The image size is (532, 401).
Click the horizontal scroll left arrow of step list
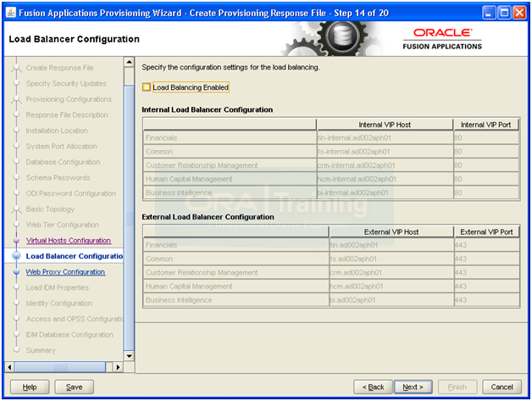pyautogui.click(x=9, y=367)
